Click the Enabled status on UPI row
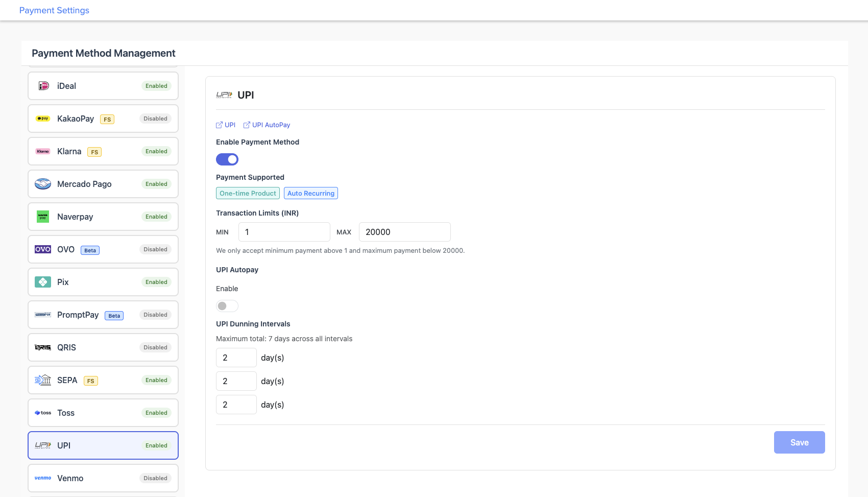 (x=156, y=445)
